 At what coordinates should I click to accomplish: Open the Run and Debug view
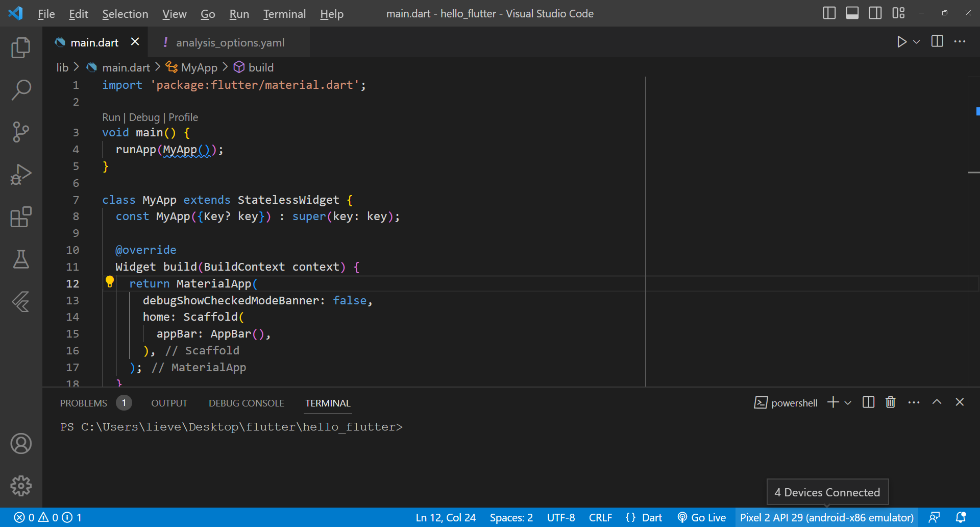tap(21, 174)
